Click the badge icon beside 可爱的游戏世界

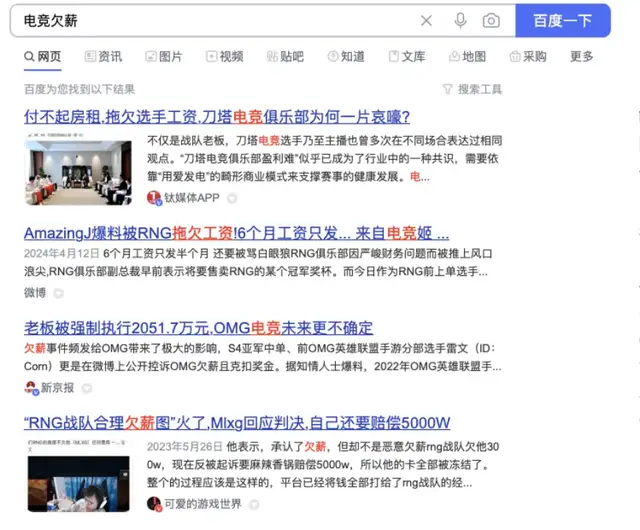(x=254, y=505)
